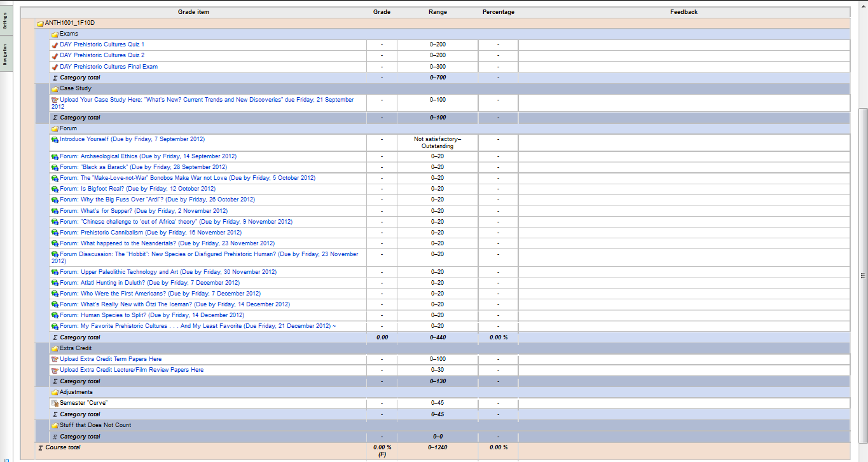This screenshot has width=868, height=462.
Task: Open Upper Paleolithic Technology and Art forum
Action: coord(169,272)
